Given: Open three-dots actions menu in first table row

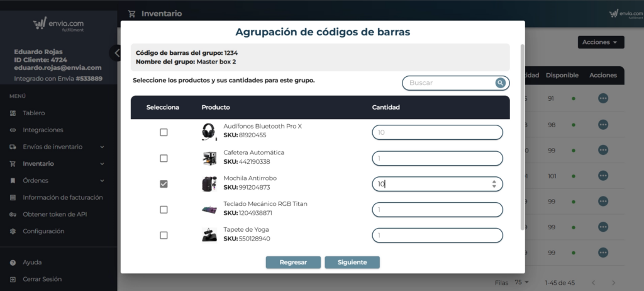Looking at the screenshot, I should coord(602,98).
